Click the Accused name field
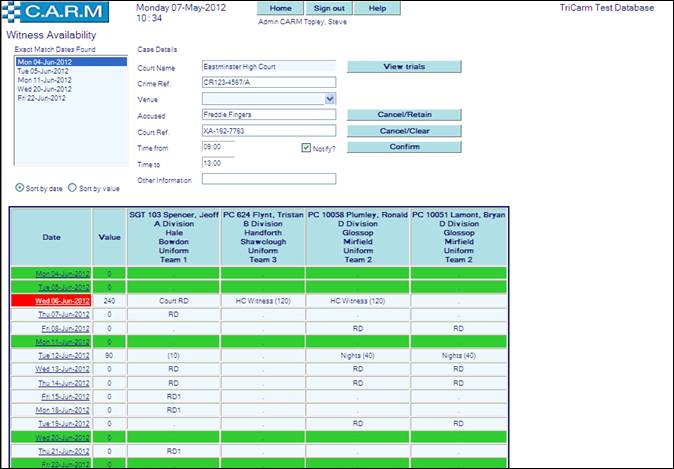 (268, 115)
